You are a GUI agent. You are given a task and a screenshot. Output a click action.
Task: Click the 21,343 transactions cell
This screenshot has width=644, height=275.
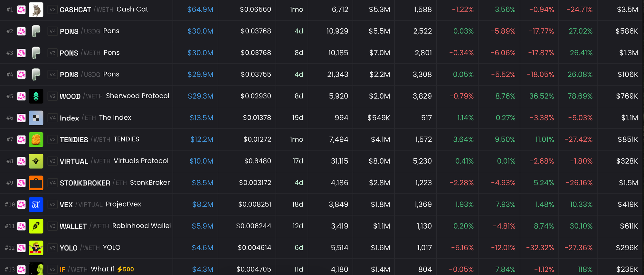[x=338, y=74]
